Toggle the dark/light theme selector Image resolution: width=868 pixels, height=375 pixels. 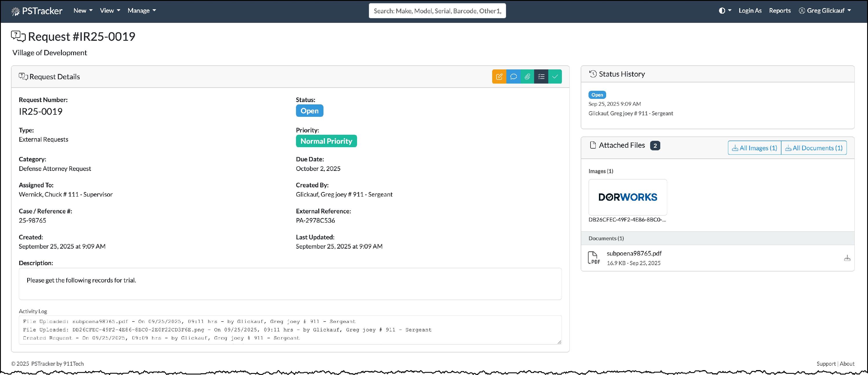724,11
